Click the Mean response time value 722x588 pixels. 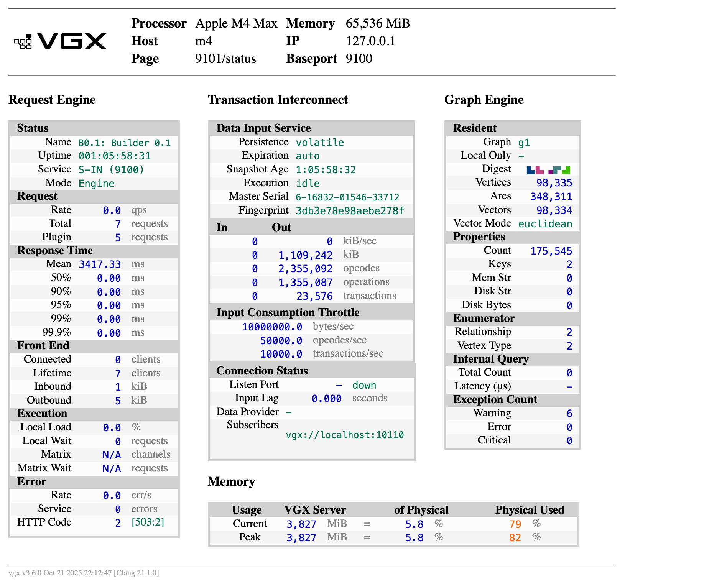coord(100,264)
